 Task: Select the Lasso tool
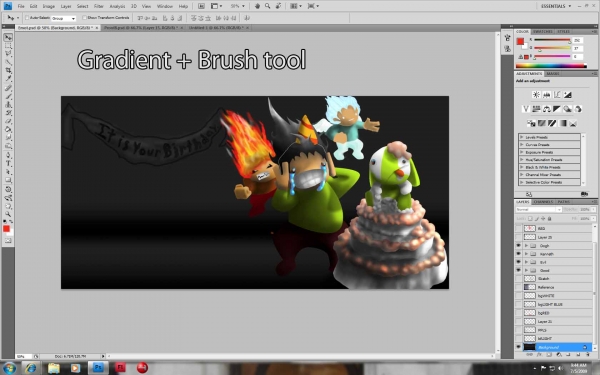(x=8, y=54)
